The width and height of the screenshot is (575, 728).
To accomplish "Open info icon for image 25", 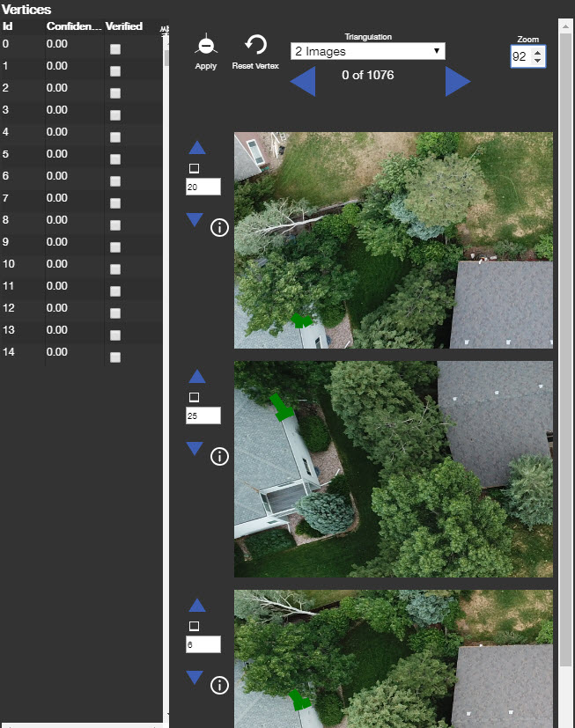I will point(220,456).
